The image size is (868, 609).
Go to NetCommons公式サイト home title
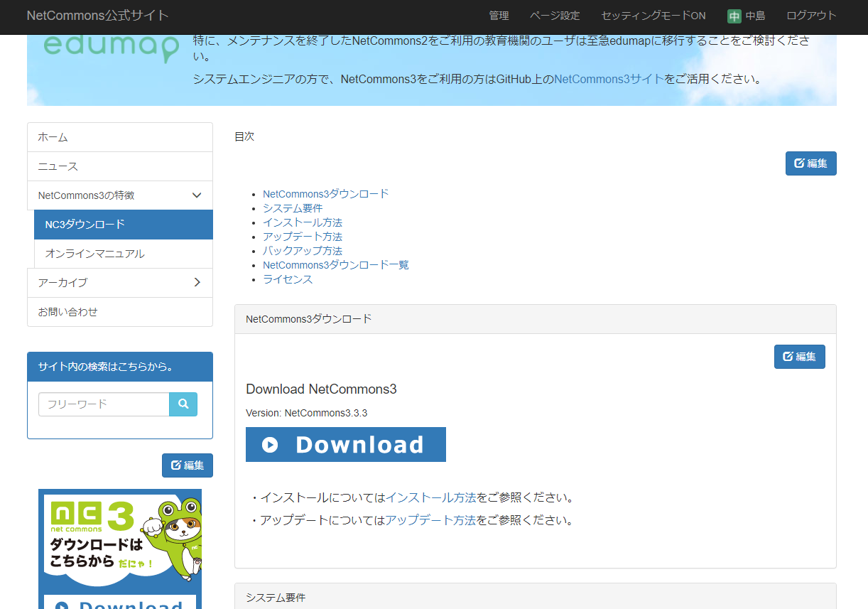[x=98, y=16]
